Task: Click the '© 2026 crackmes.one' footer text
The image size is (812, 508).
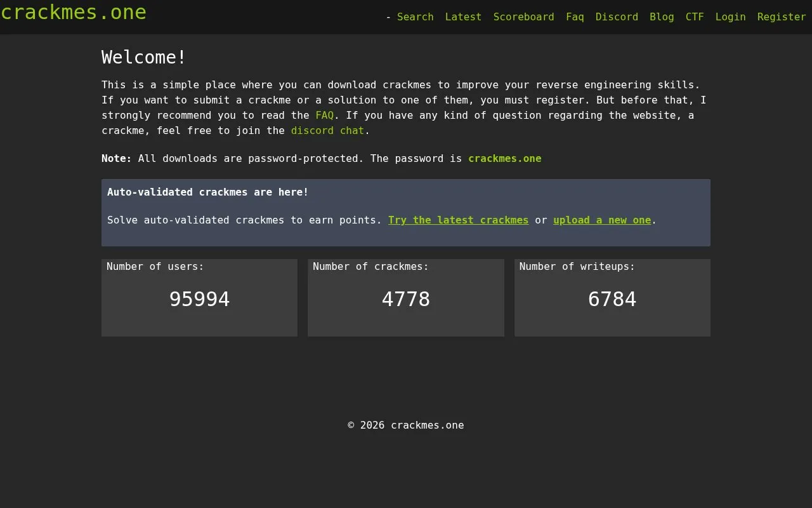Action: coord(406,425)
